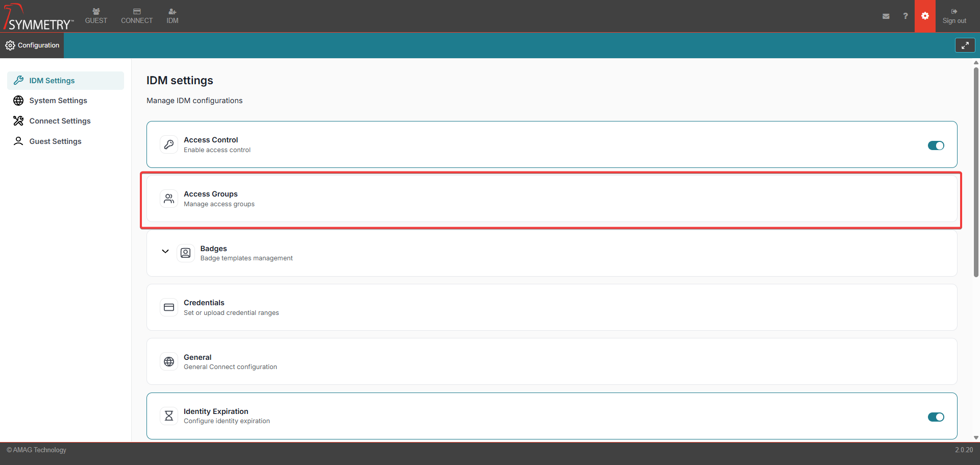Sign out of the application

pyautogui.click(x=954, y=16)
